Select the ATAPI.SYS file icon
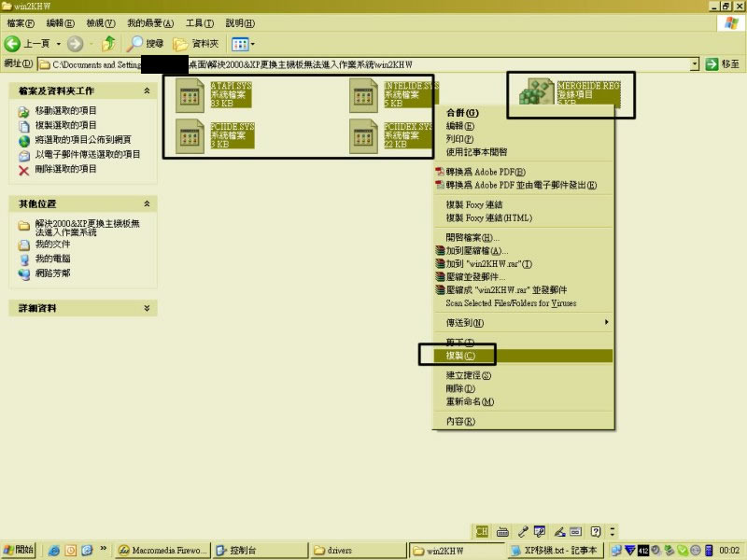The height and width of the screenshot is (560, 747). 190,96
